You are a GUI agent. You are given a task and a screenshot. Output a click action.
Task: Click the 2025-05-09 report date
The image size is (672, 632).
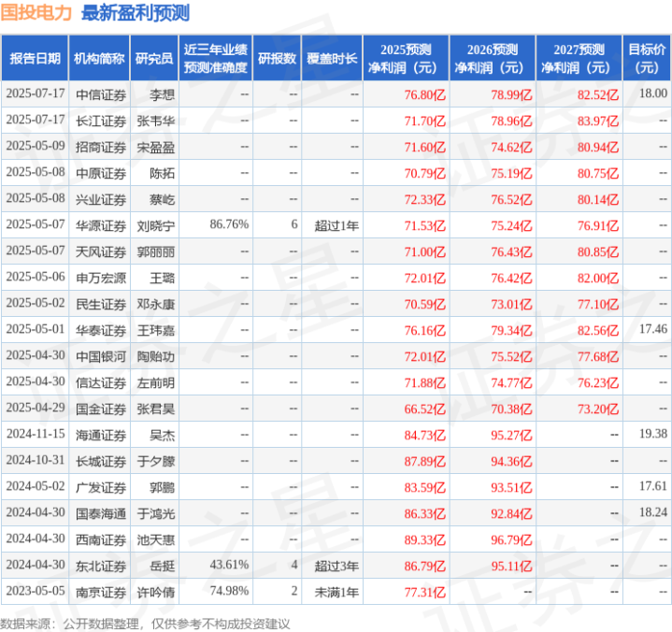pyautogui.click(x=36, y=146)
